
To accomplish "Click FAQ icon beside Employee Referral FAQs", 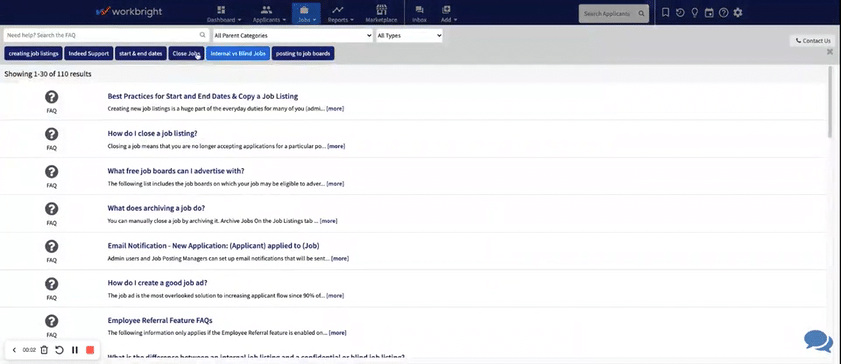I will point(51,321).
